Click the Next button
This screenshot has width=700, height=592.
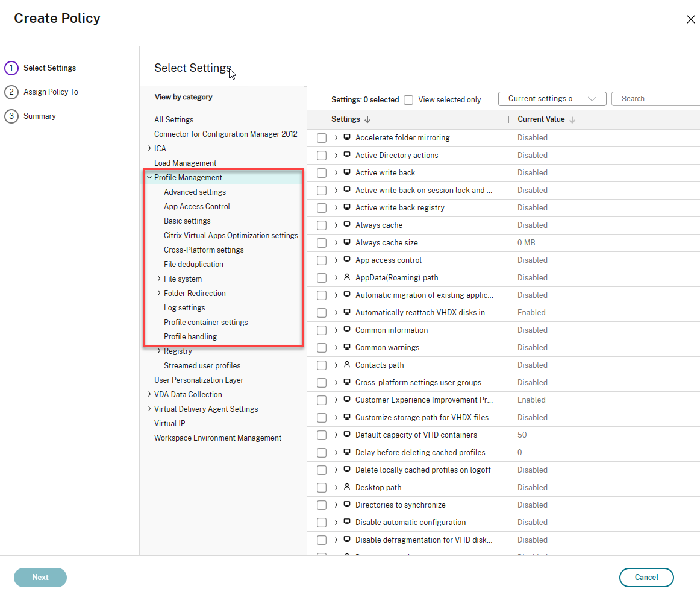pyautogui.click(x=40, y=577)
